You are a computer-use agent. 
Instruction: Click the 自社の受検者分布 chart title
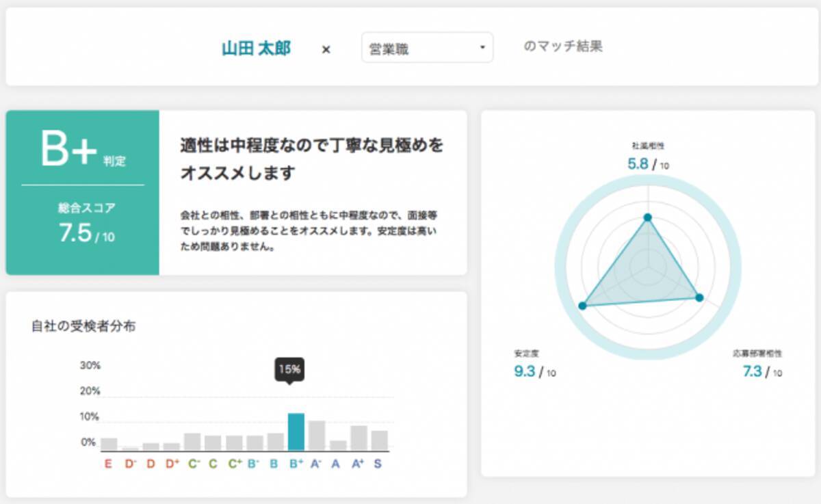tap(83, 326)
